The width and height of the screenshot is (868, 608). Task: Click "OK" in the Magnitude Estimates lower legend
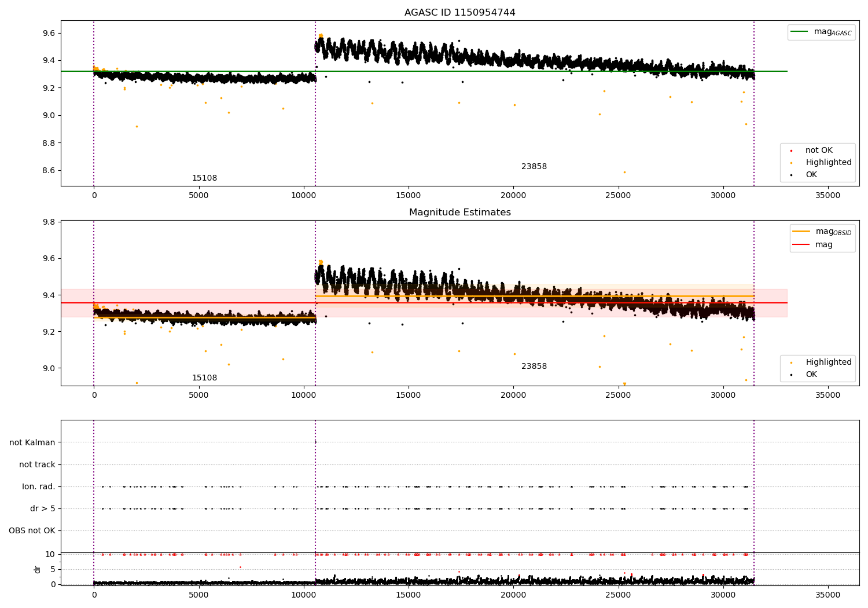click(x=811, y=375)
